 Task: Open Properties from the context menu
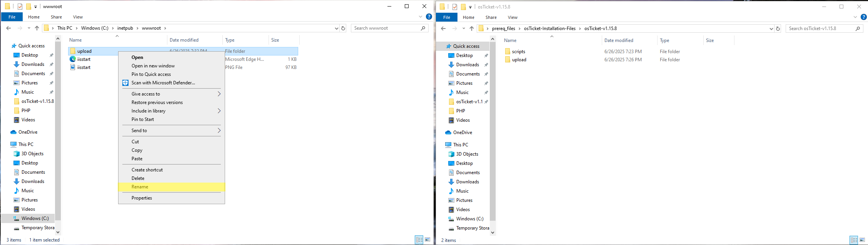(172, 198)
